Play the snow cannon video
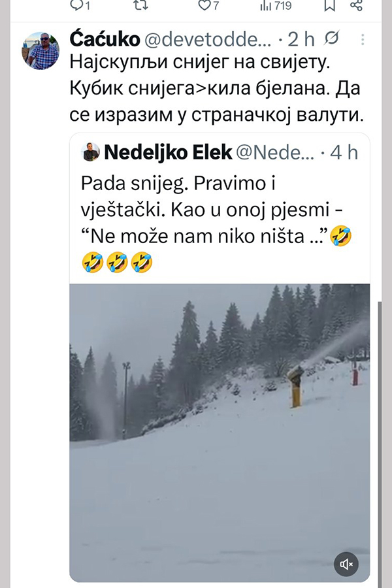Viewport: 392px width, 588px height. (220, 431)
